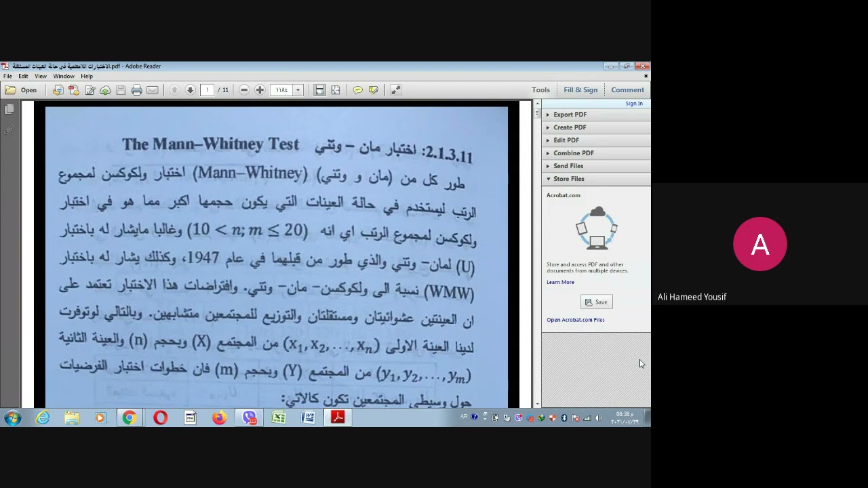Click the Save file floppy icon
The image size is (868, 488).
tap(121, 90)
